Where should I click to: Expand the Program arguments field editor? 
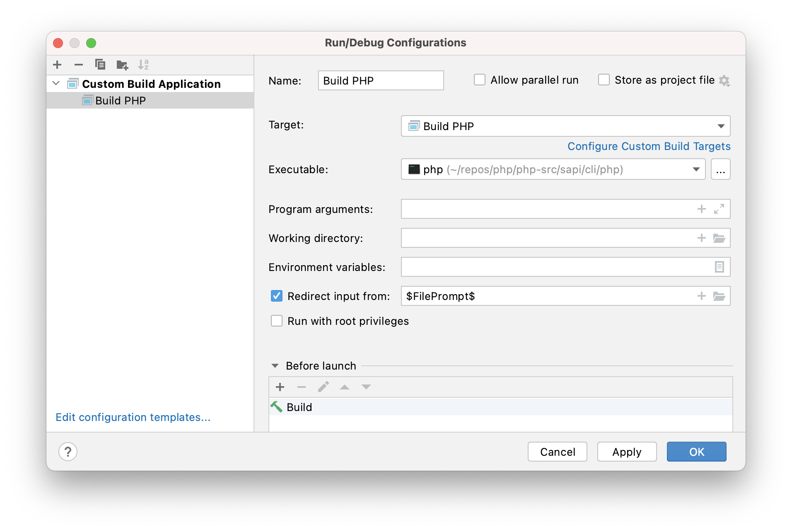coord(719,209)
